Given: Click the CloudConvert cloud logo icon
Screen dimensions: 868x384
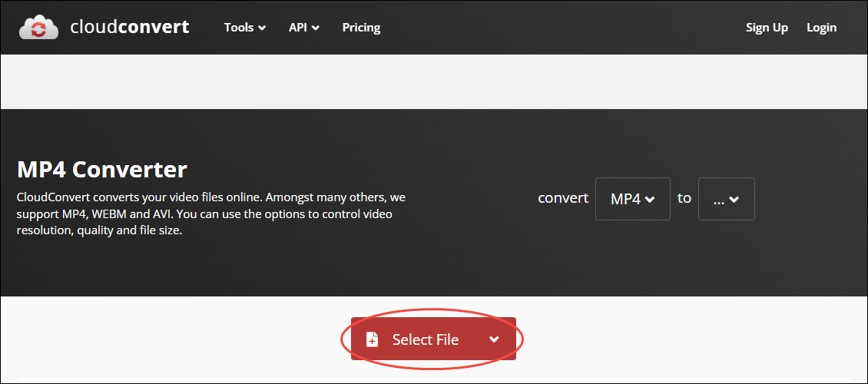Looking at the screenshot, I should pos(38,27).
